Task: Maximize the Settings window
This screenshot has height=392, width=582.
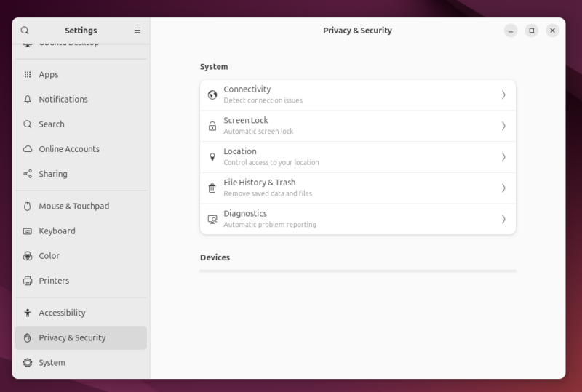Action: click(x=532, y=31)
